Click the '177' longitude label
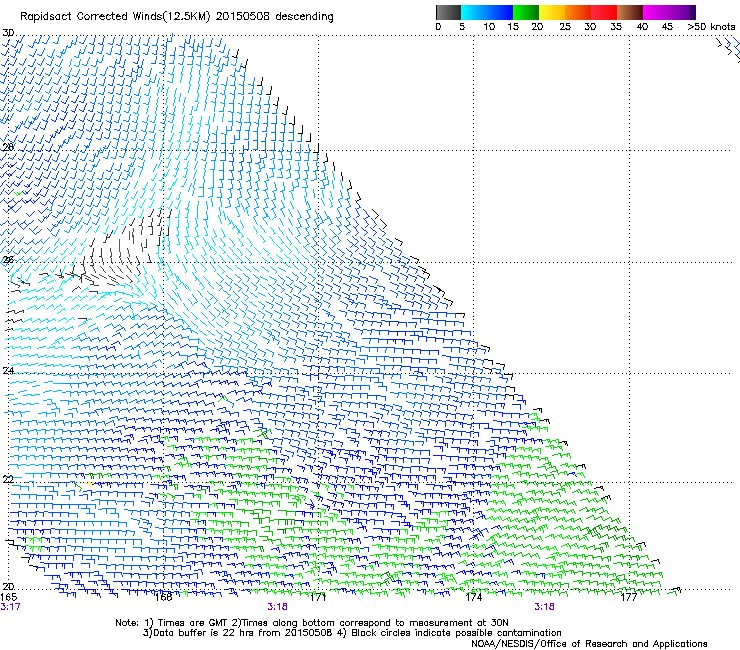Image resolution: width=740 pixels, height=650 pixels. (x=629, y=597)
